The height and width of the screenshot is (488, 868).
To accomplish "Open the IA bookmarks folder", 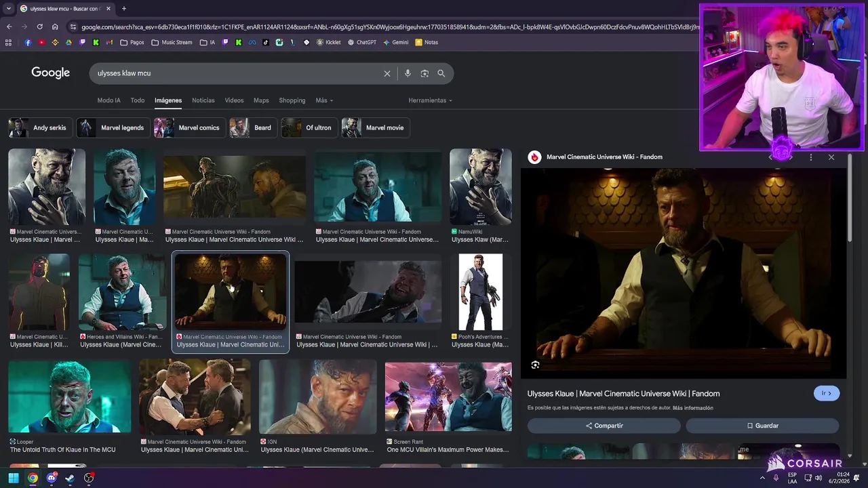I will point(208,42).
